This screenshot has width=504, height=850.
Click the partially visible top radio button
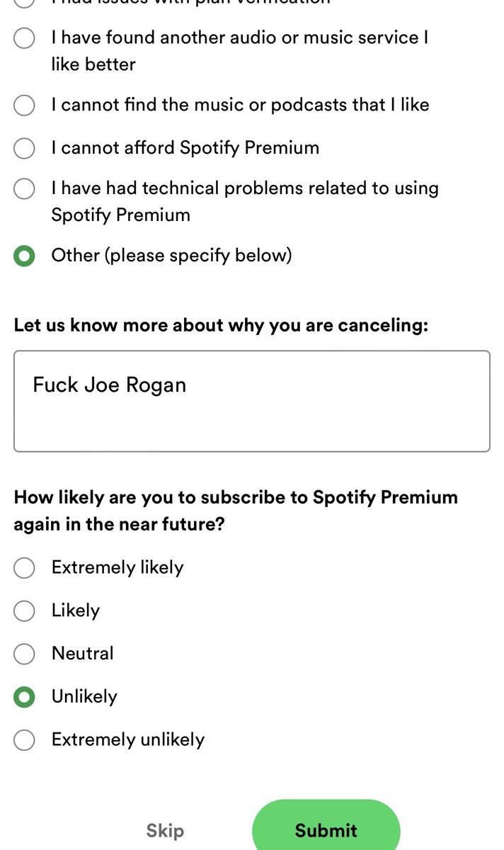pos(24,4)
